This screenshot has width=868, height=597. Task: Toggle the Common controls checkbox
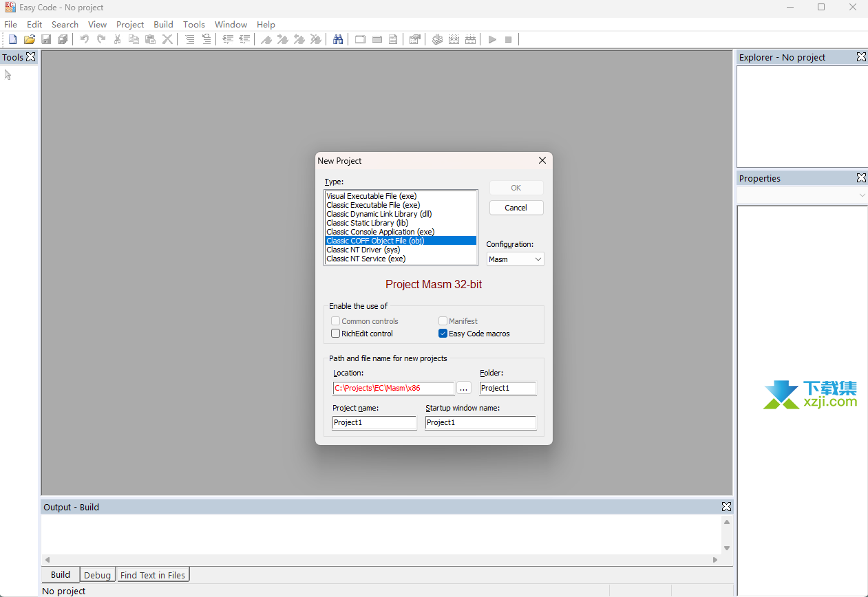click(335, 321)
